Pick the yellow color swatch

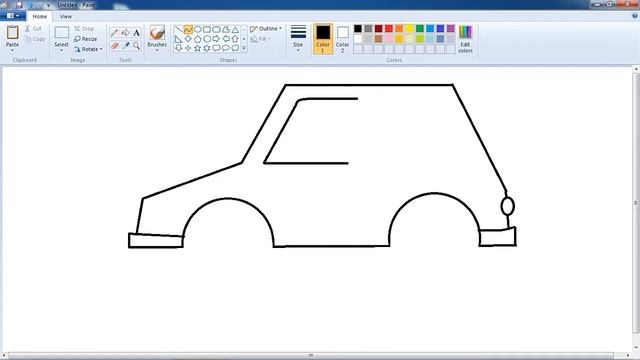(x=409, y=29)
